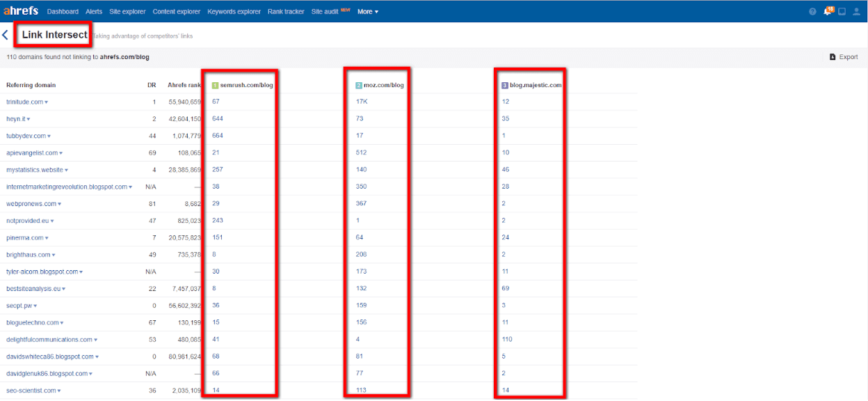This screenshot has height=401, width=868.
Task: Open the help question mark icon
Action: pos(812,12)
